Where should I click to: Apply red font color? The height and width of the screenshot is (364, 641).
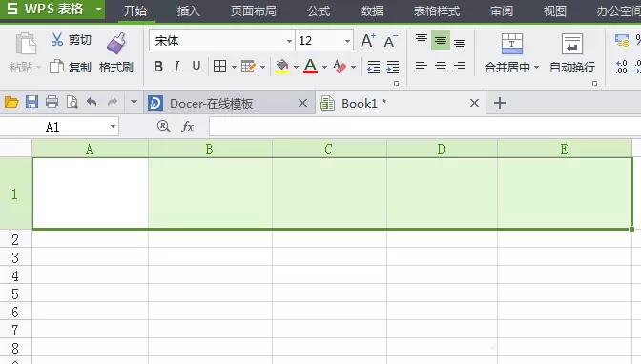(311, 66)
